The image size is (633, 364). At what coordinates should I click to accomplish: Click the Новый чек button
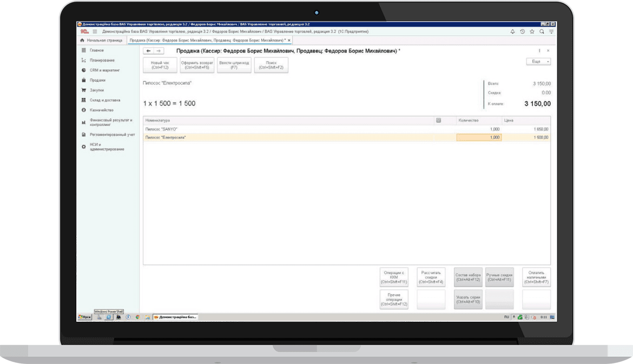[160, 65]
